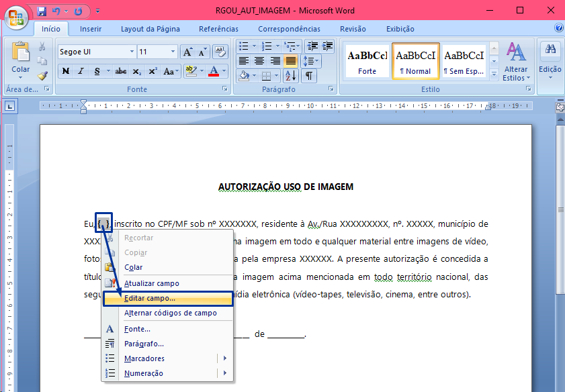Apply the Forte style
Viewport: 565px width, 392px height.
pos(367,62)
